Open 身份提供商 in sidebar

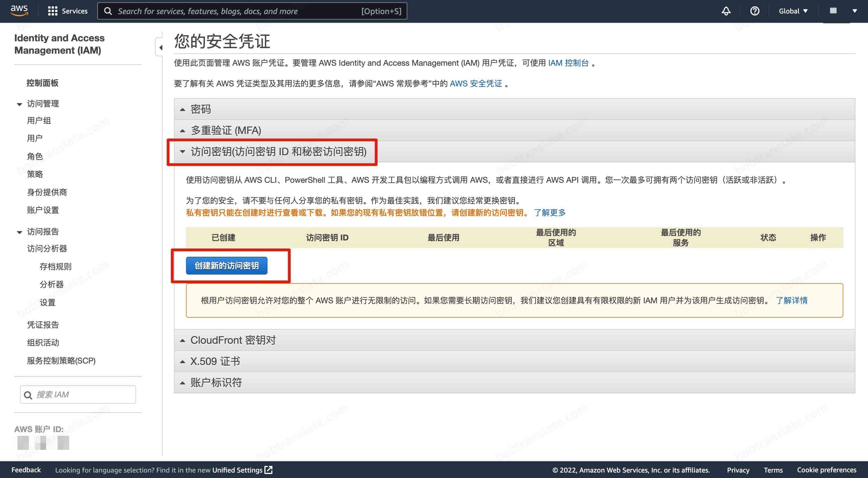(47, 192)
